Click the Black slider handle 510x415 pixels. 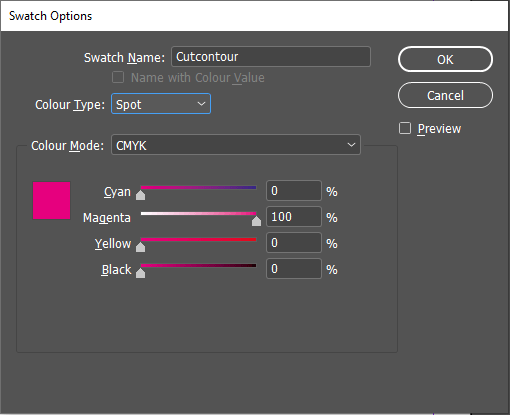point(141,273)
